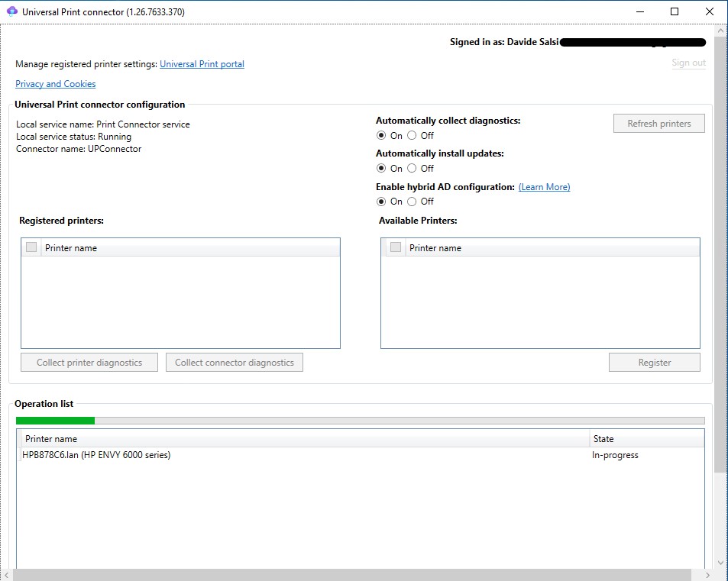Click the Learn More hybrid AD link
The width and height of the screenshot is (728, 581).
(x=544, y=187)
